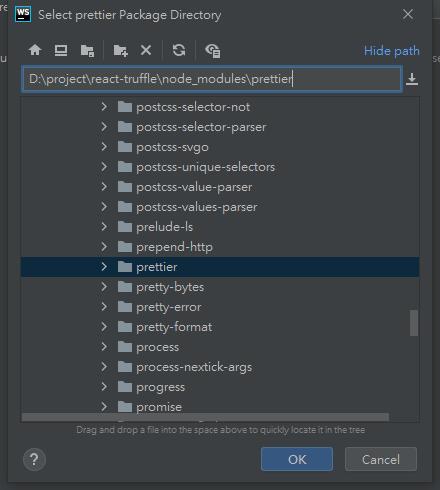Expand the postcss-svgo folder
The height and width of the screenshot is (490, 440).
(x=104, y=147)
